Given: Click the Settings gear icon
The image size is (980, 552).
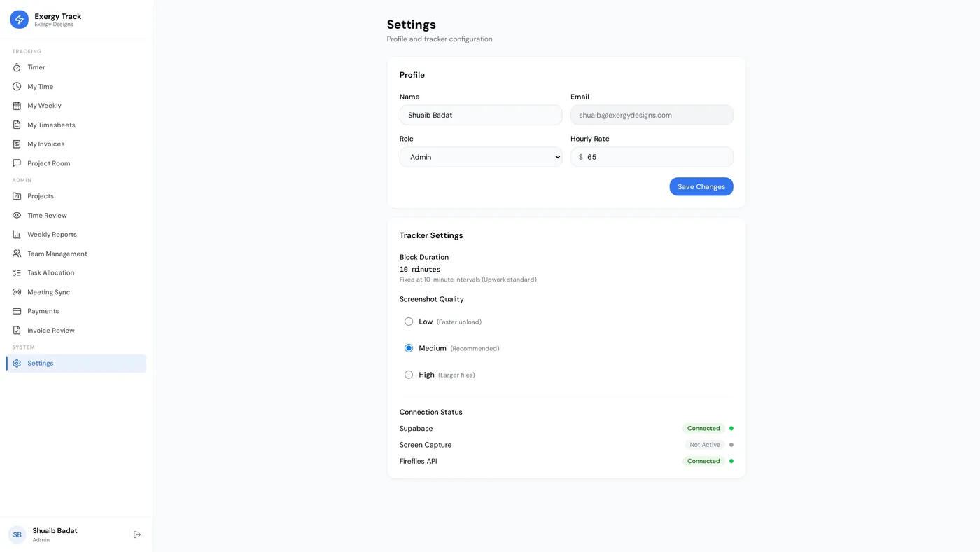Looking at the screenshot, I should 17,364.
